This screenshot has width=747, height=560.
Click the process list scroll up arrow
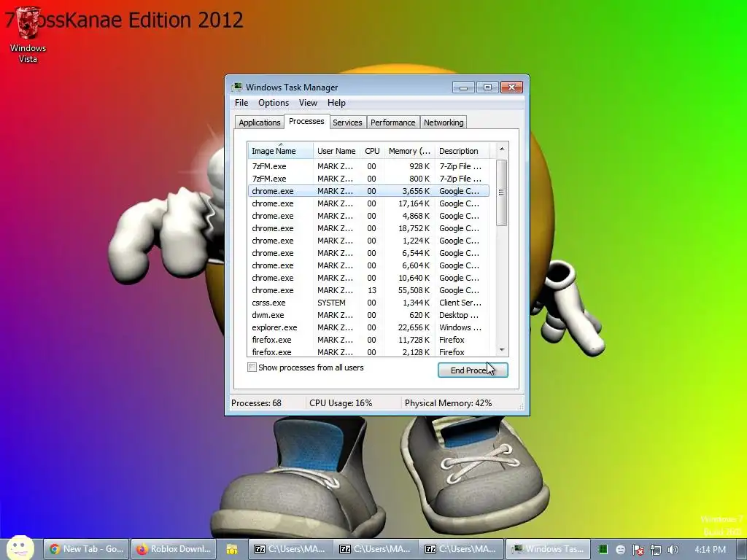pos(502,149)
